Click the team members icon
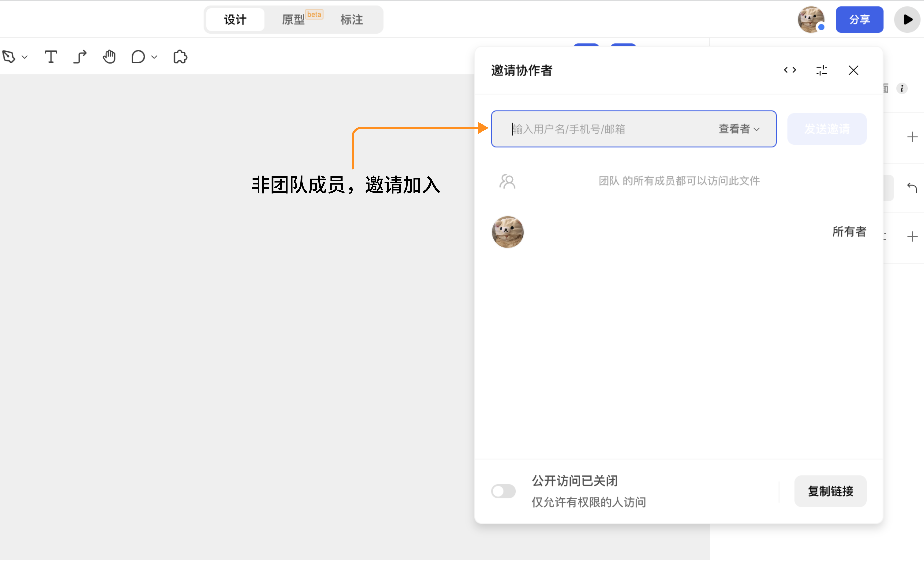 (507, 181)
